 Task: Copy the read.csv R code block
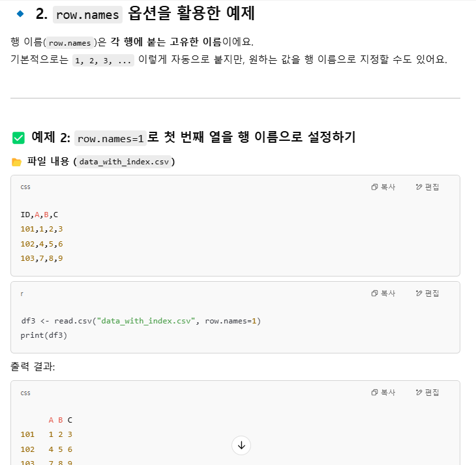(x=383, y=293)
